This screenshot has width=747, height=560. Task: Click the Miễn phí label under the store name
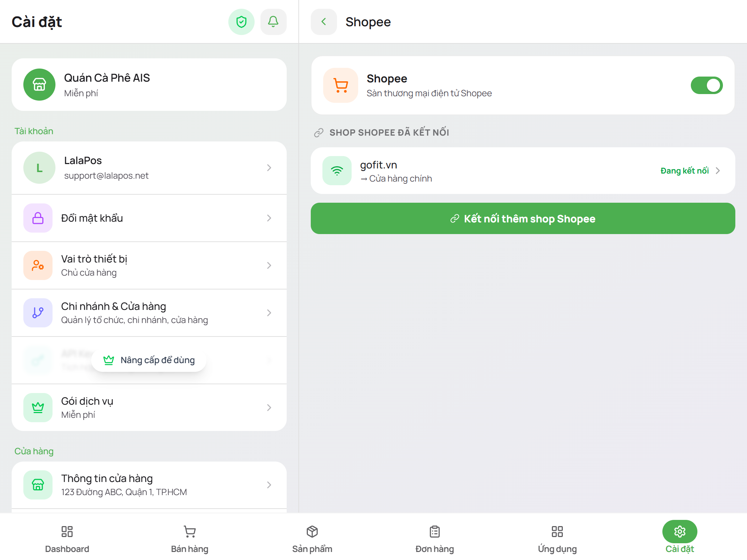[x=81, y=93]
